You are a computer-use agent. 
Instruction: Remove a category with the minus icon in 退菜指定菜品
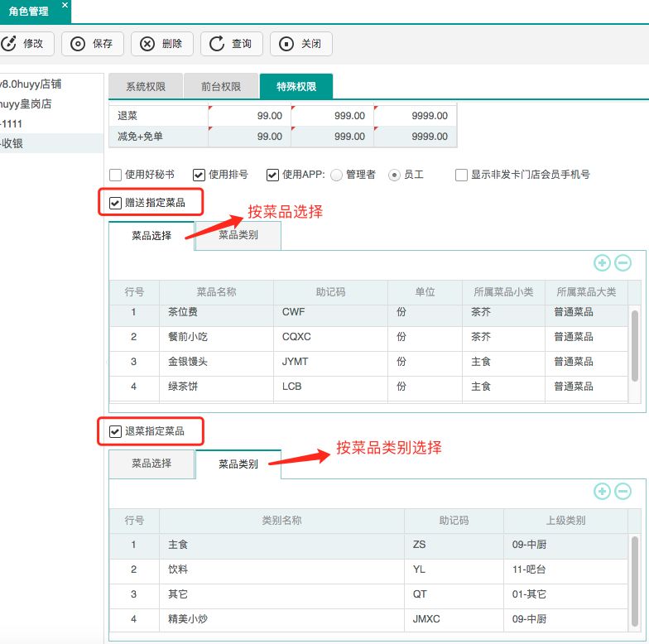(x=623, y=492)
